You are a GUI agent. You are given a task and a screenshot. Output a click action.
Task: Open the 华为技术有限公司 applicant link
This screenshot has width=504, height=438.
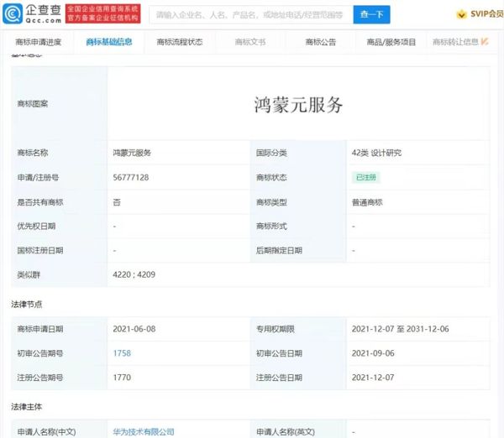coord(144,432)
